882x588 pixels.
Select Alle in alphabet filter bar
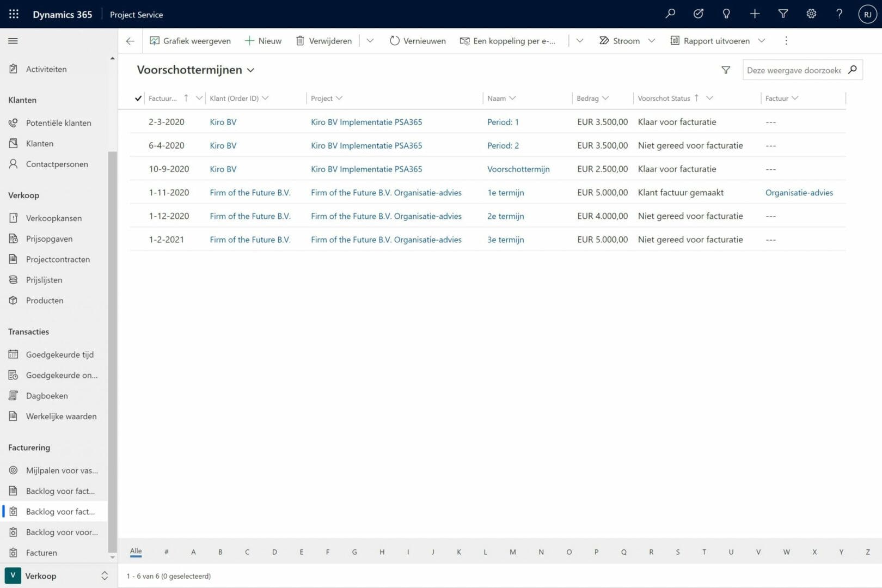136,552
